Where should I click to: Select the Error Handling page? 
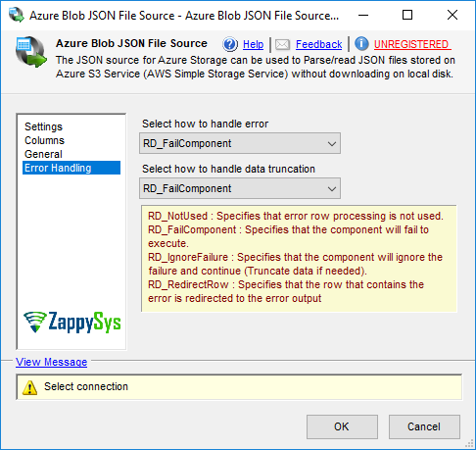tap(71, 168)
